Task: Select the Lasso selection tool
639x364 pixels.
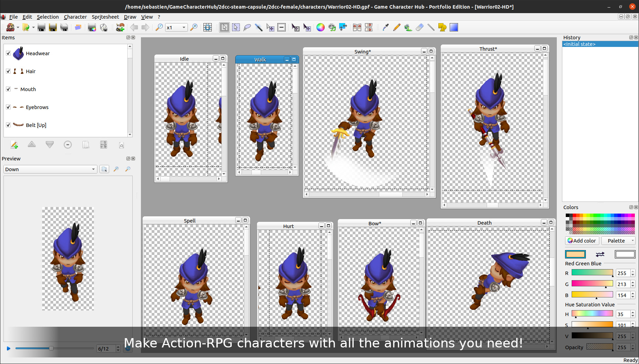Action: pos(247,27)
